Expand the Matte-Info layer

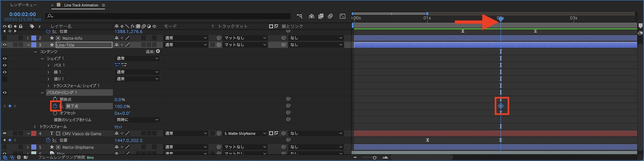28,38
